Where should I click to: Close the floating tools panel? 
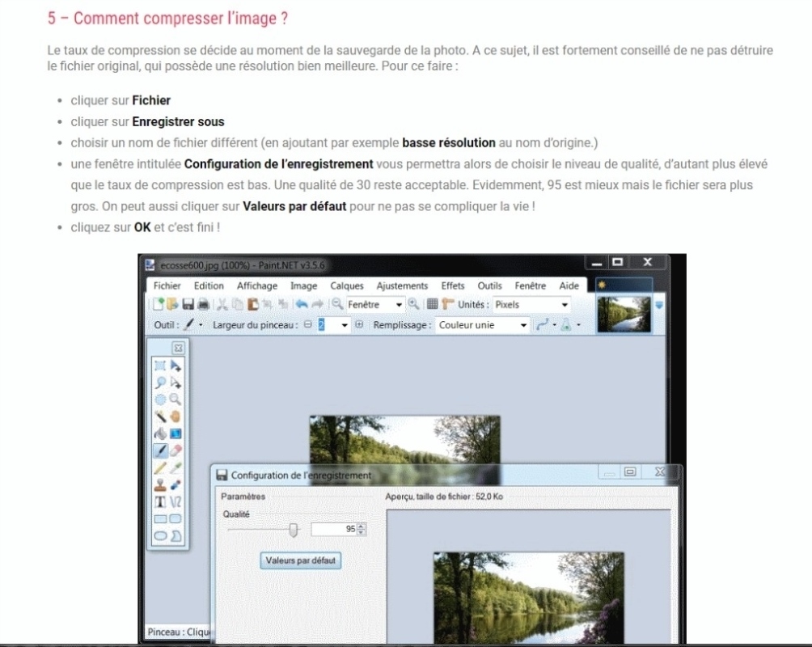[179, 348]
